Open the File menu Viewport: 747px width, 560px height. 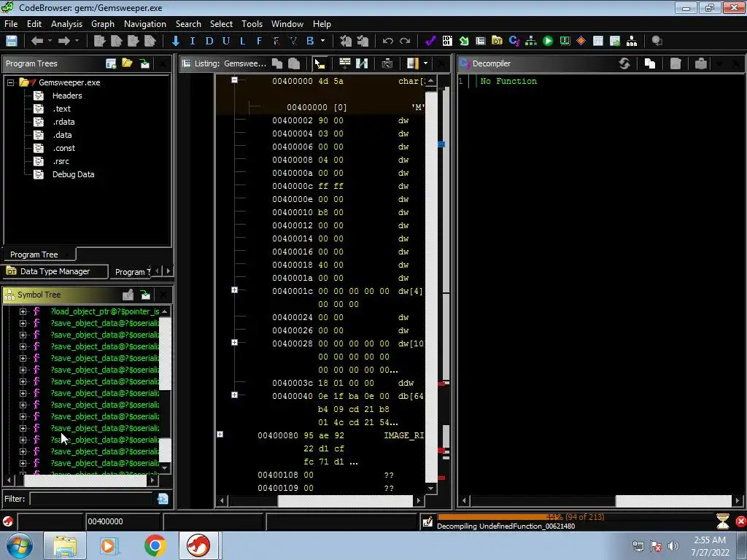[11, 24]
